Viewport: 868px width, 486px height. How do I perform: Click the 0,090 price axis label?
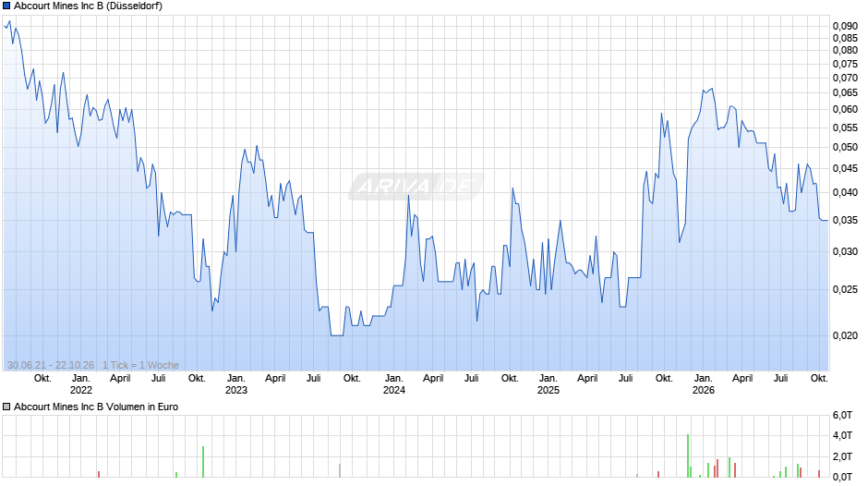pos(845,26)
